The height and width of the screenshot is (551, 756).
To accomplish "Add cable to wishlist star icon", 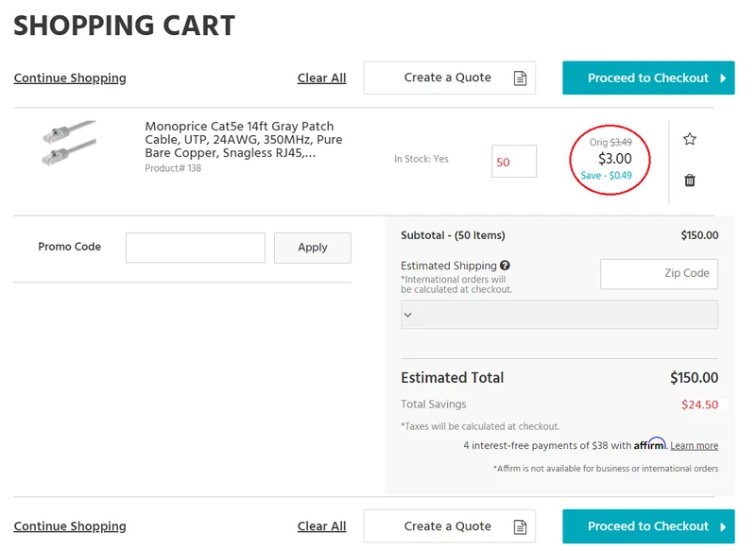I will [x=690, y=139].
